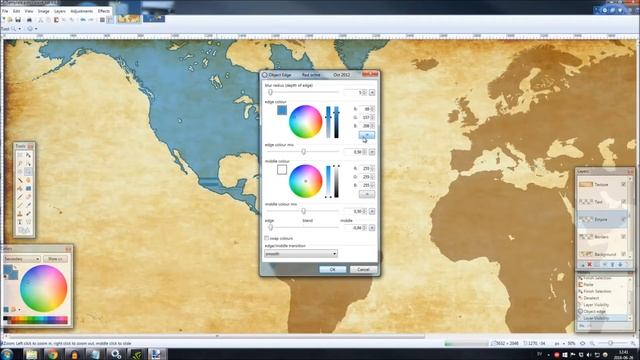The height and width of the screenshot is (360, 640).
Task: Click the Undo arrow in the toolbar
Action: click(83, 20)
